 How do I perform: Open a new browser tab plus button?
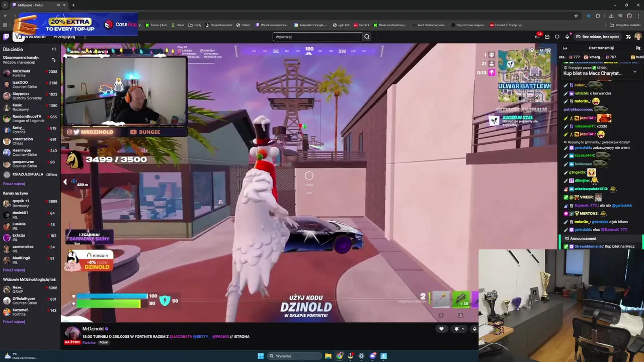click(73, 5)
